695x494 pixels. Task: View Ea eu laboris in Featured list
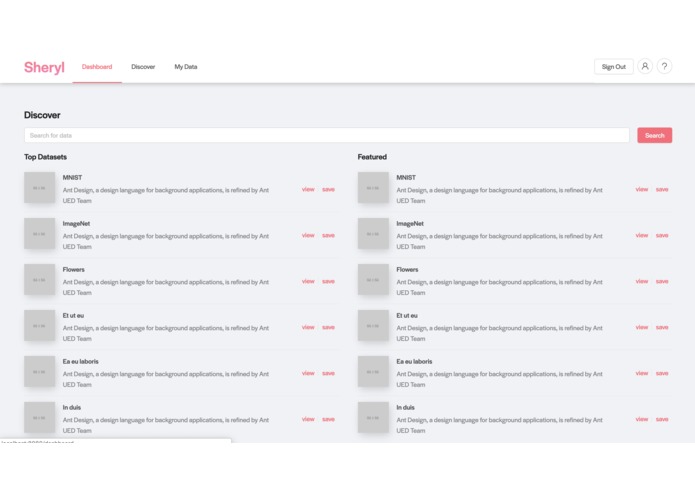(x=642, y=373)
